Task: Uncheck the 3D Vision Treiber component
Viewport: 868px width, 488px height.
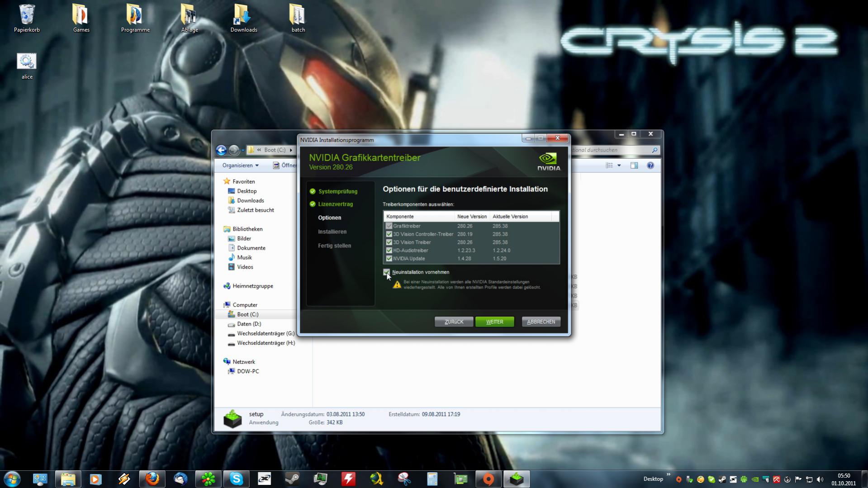Action: point(389,242)
